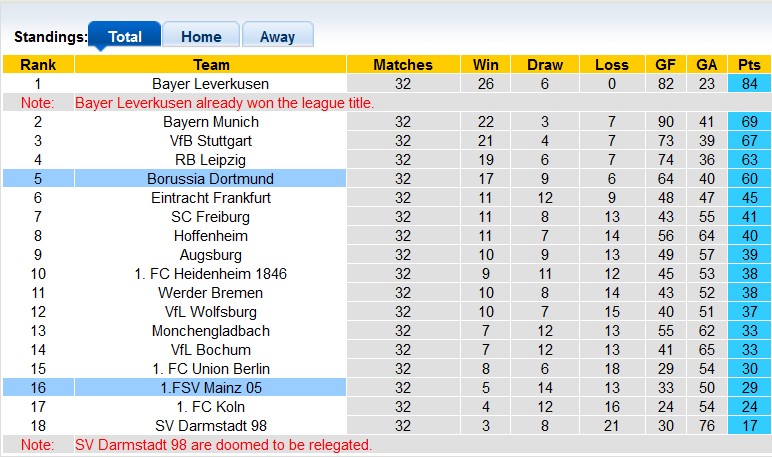Select the RB Leipzig team entry
772x457 pixels.
point(210,160)
